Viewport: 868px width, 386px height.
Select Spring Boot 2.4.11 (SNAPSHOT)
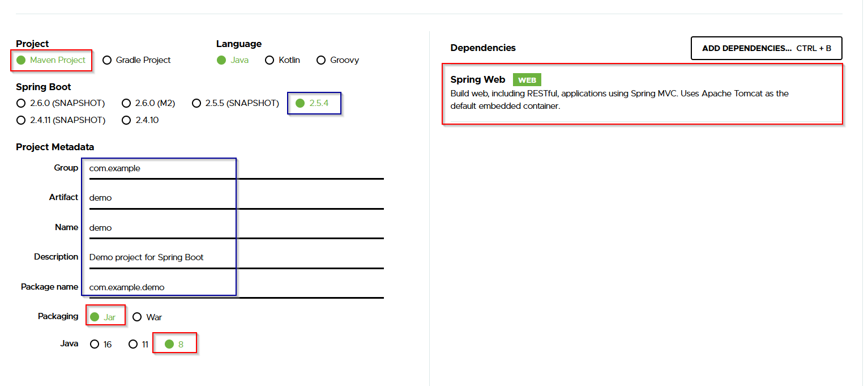coord(22,120)
